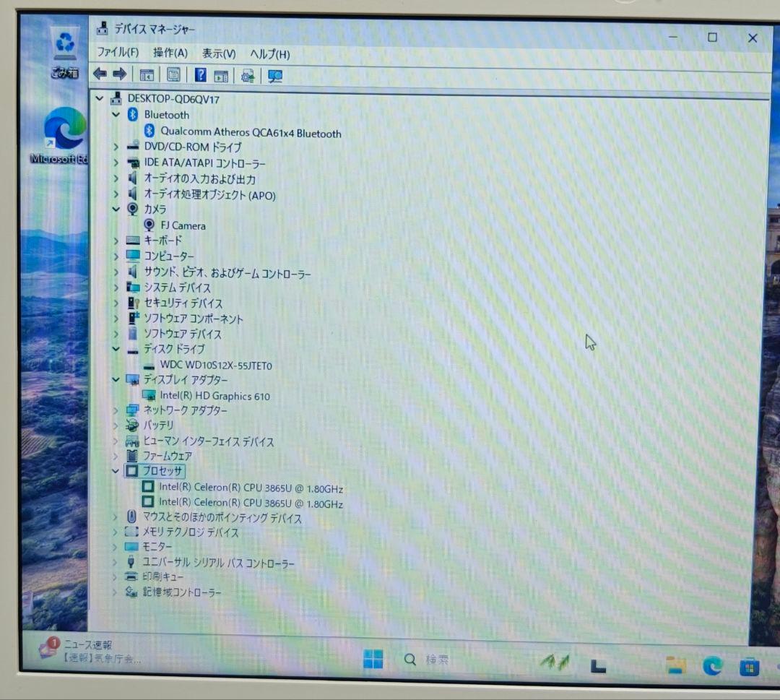Viewport: 780px width, 700px height.
Task: Expand IDE ATA/ATAPI コントローラー category
Action: coord(116,163)
